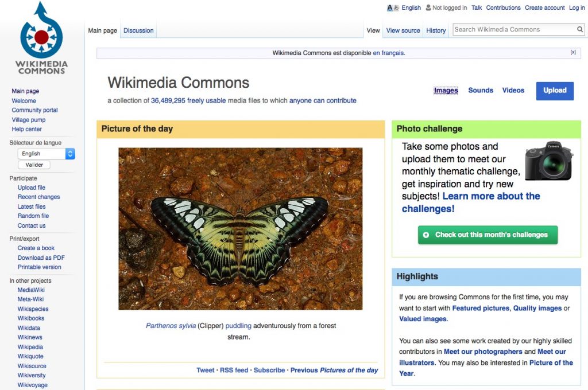Viewport: 588px width, 390px height.
Task: Open the butterfly picture of the day
Action: point(240,229)
